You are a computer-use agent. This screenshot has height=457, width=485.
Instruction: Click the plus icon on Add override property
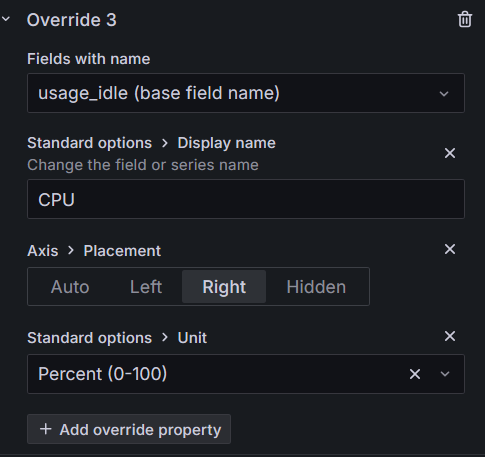tap(45, 429)
